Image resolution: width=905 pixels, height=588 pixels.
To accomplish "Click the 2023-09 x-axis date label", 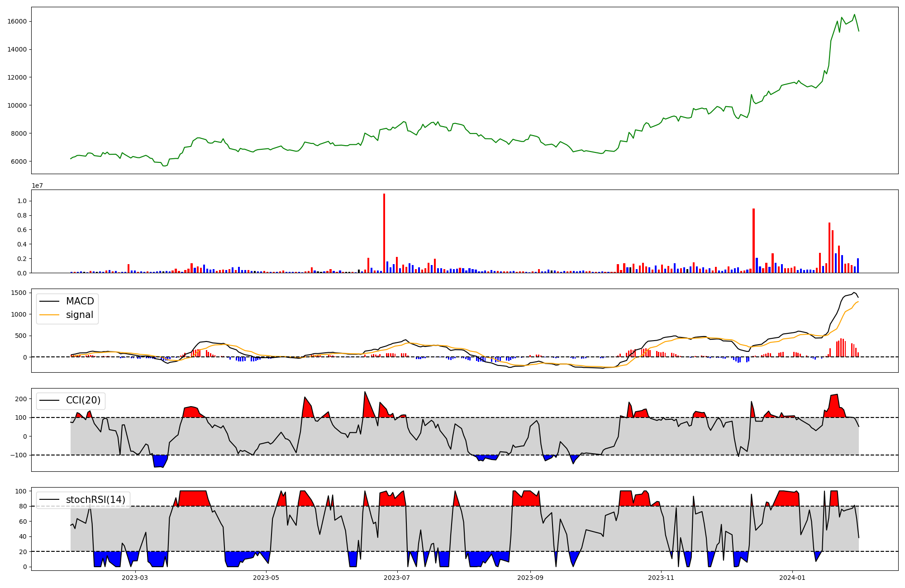I will 530,578.
